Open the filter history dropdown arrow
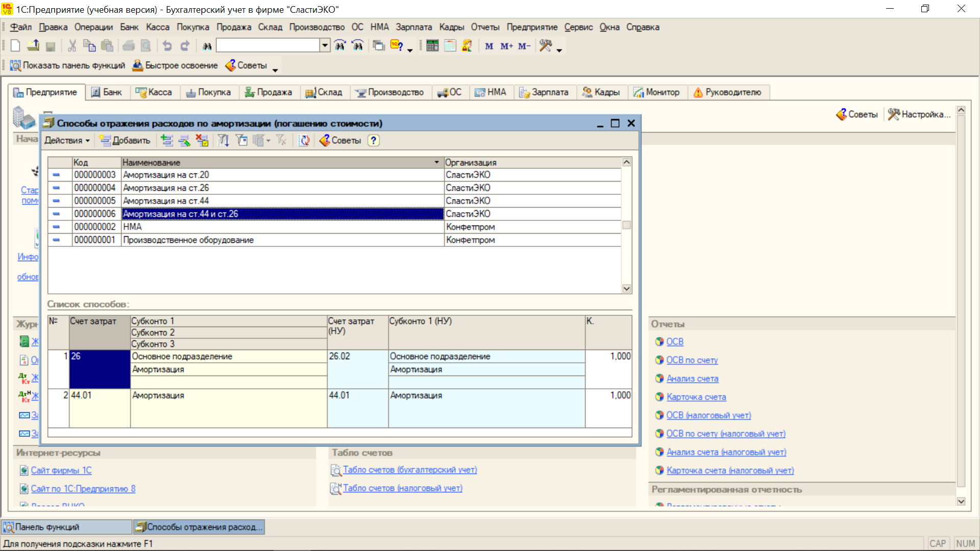The height and width of the screenshot is (551, 980). 268,140
